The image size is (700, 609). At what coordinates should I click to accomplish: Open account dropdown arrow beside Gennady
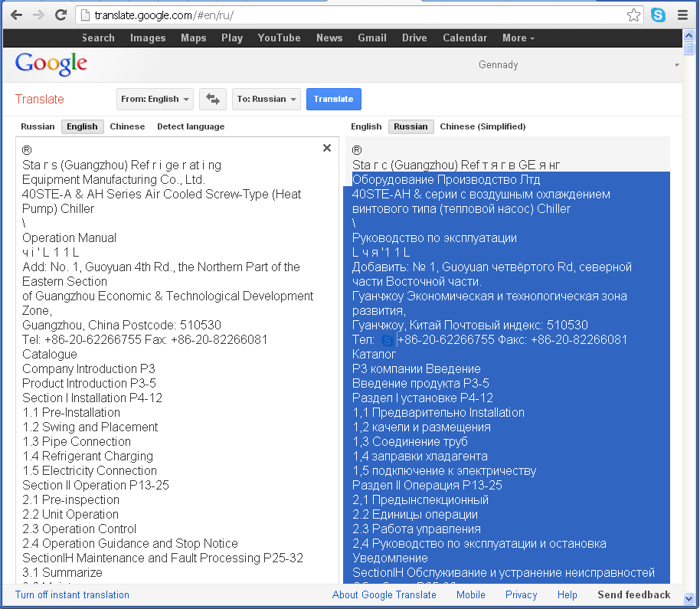tap(677, 65)
